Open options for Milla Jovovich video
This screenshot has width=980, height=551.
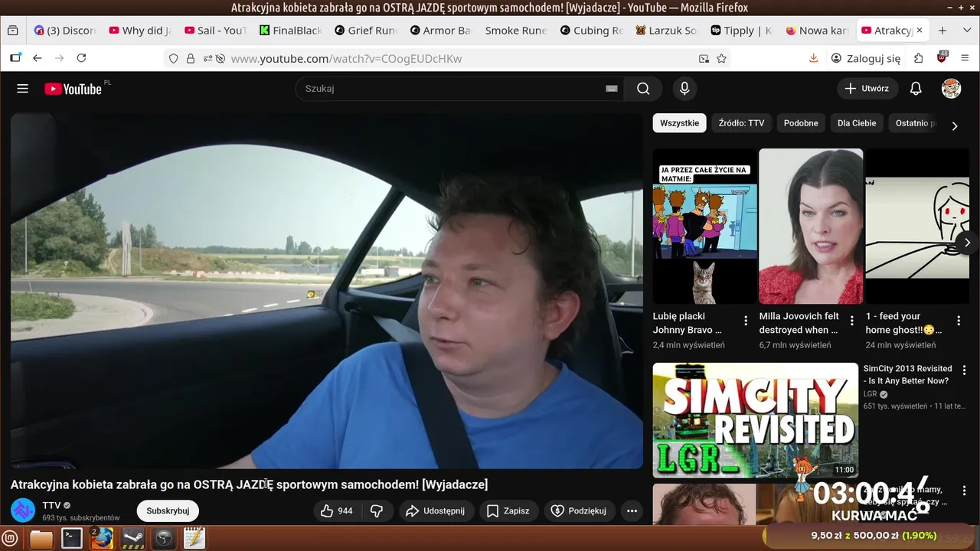tap(852, 321)
